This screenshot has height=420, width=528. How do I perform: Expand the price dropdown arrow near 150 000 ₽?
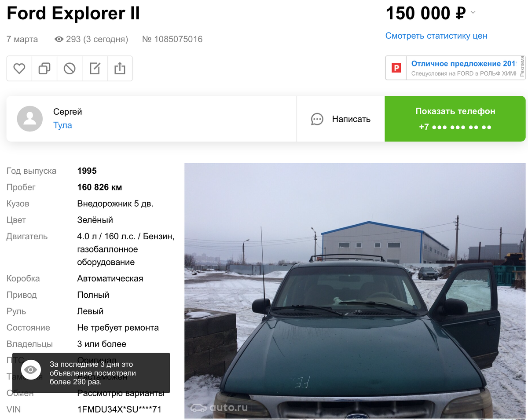coord(473,13)
